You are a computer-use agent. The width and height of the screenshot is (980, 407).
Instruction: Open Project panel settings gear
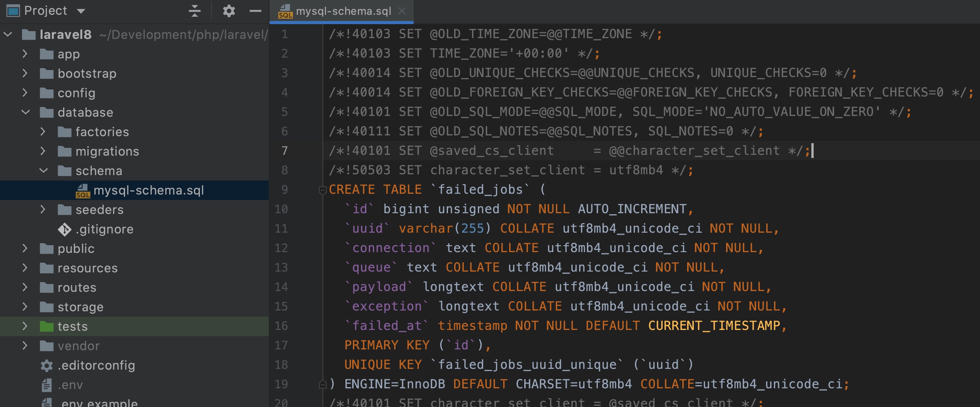click(229, 11)
